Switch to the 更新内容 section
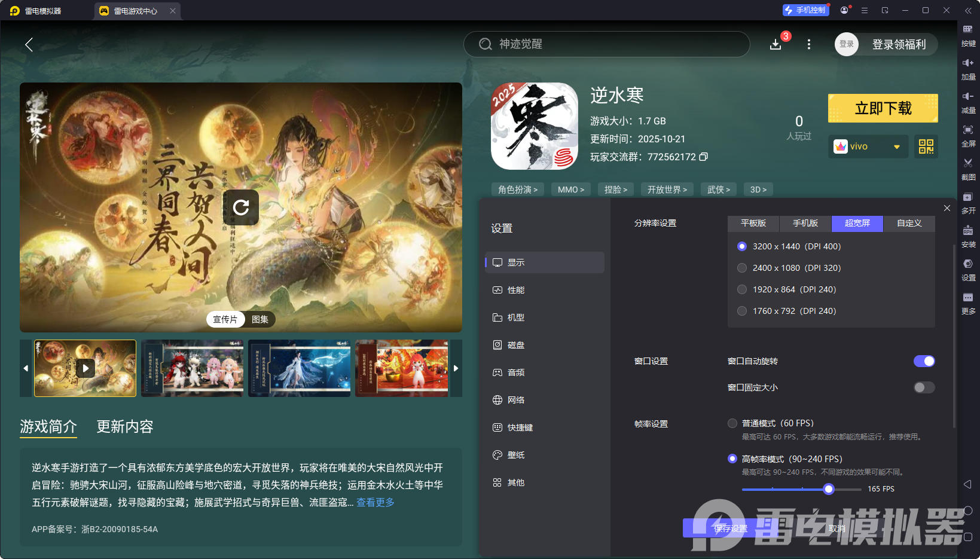The width and height of the screenshot is (980, 559). (x=125, y=426)
